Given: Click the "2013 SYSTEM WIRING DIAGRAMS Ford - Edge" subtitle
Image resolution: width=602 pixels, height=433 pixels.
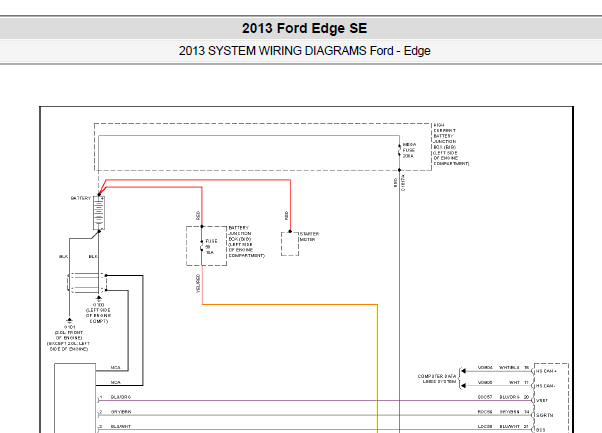Looking at the screenshot, I should (304, 51).
